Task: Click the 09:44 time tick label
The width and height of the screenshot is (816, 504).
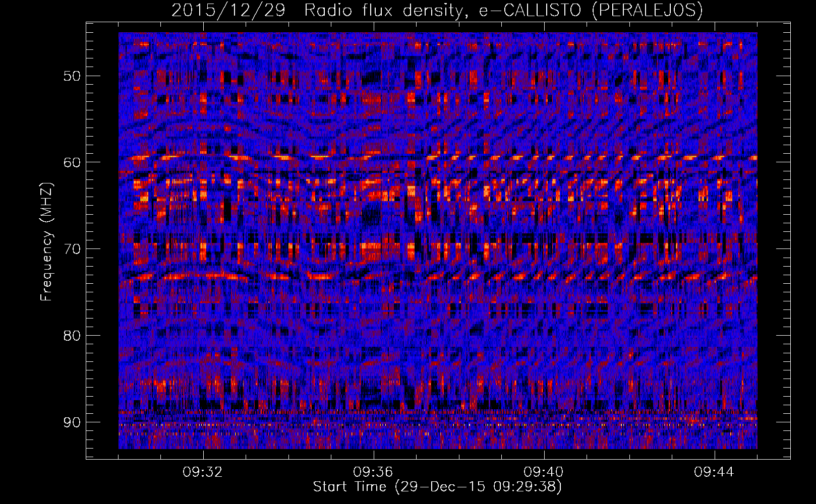Action: [714, 472]
